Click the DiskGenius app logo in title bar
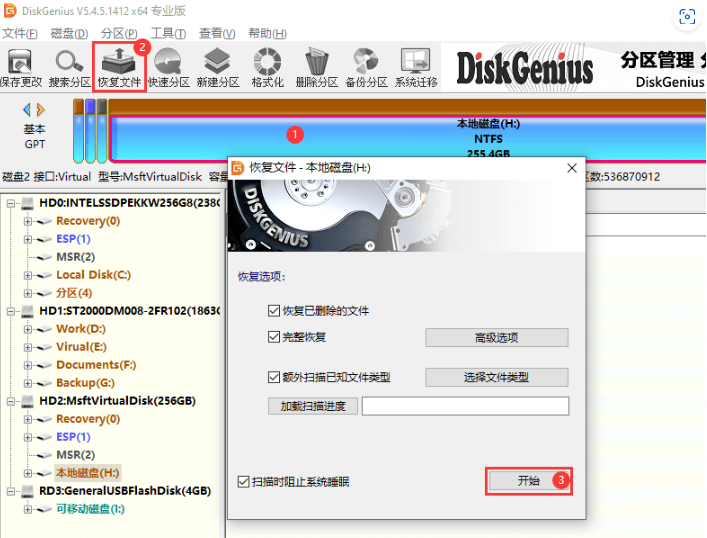The image size is (707, 538). pos(10,10)
